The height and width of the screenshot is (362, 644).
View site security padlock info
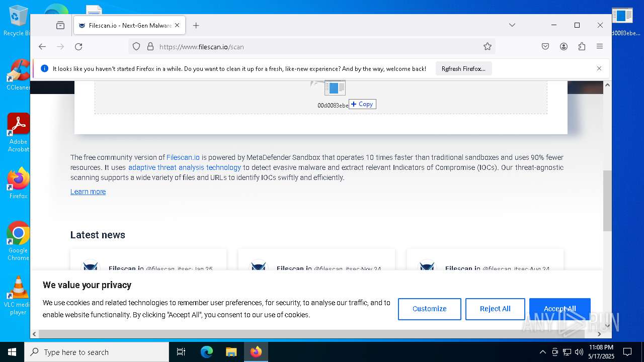(x=150, y=47)
